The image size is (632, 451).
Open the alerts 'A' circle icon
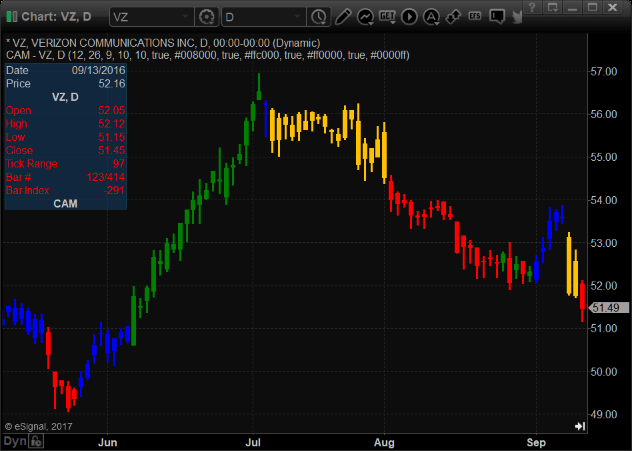pyautogui.click(x=431, y=17)
